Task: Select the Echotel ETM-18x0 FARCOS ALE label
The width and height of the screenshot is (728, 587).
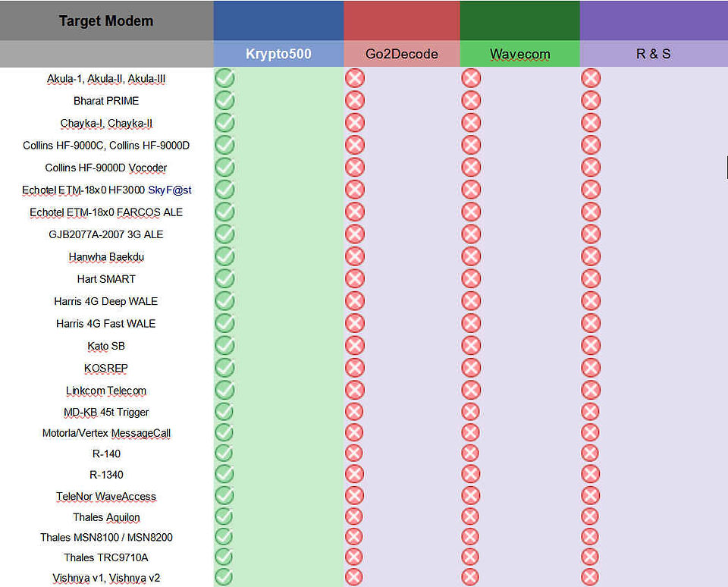Action: pos(106,212)
